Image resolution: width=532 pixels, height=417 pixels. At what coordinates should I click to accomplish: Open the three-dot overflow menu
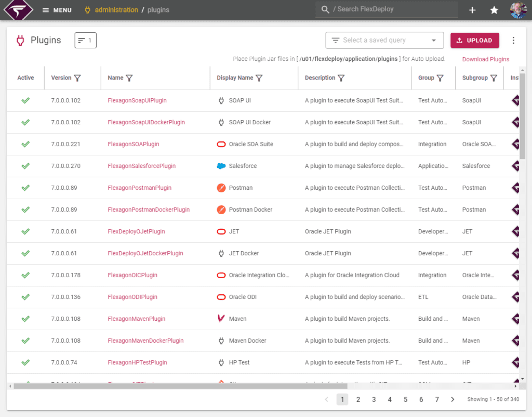513,40
